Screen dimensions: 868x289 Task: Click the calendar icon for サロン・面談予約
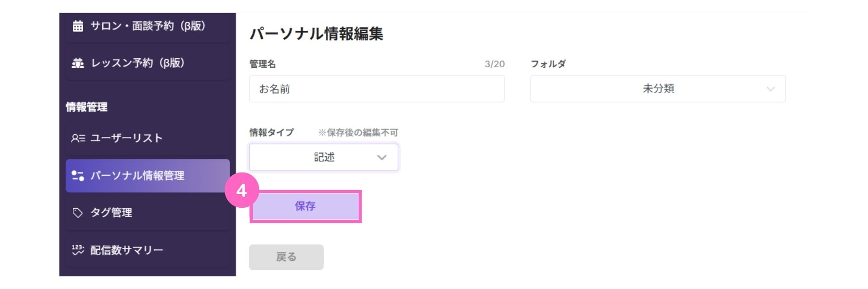click(78, 26)
